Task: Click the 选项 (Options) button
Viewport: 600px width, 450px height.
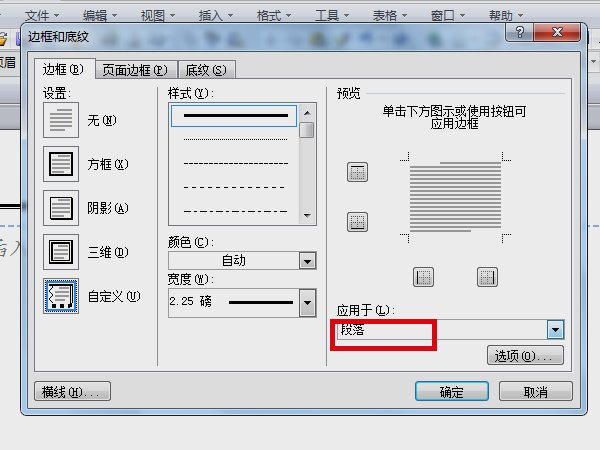Action: (525, 356)
